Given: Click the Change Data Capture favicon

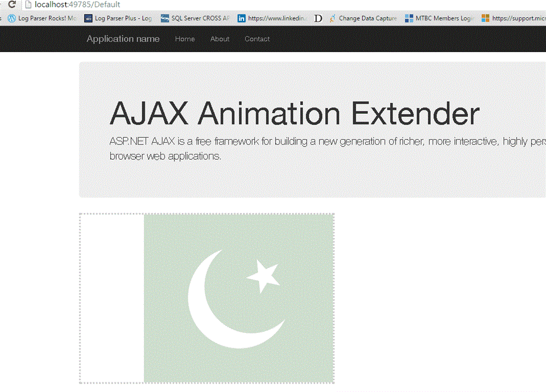Looking at the screenshot, I should tap(332, 18).
